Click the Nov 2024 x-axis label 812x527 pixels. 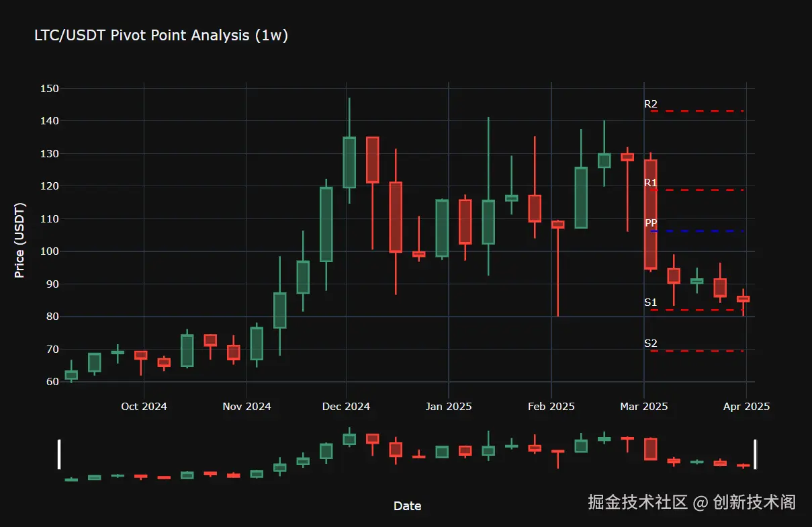(246, 407)
